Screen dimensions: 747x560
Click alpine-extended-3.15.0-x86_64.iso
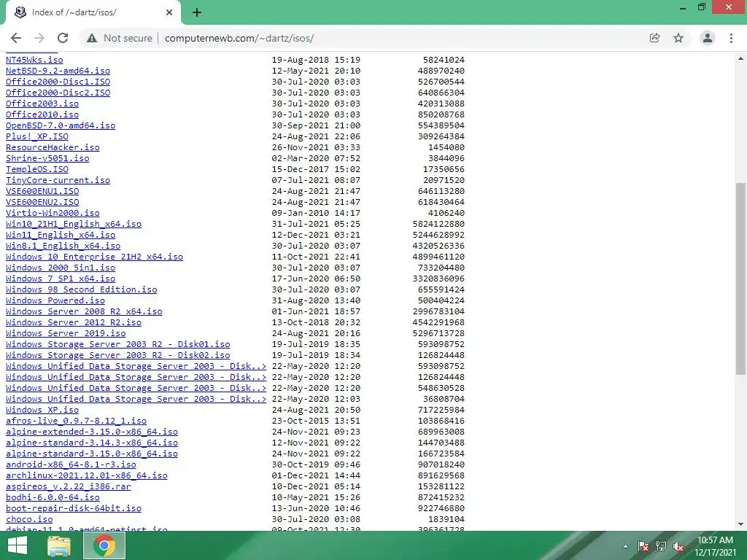(92, 432)
